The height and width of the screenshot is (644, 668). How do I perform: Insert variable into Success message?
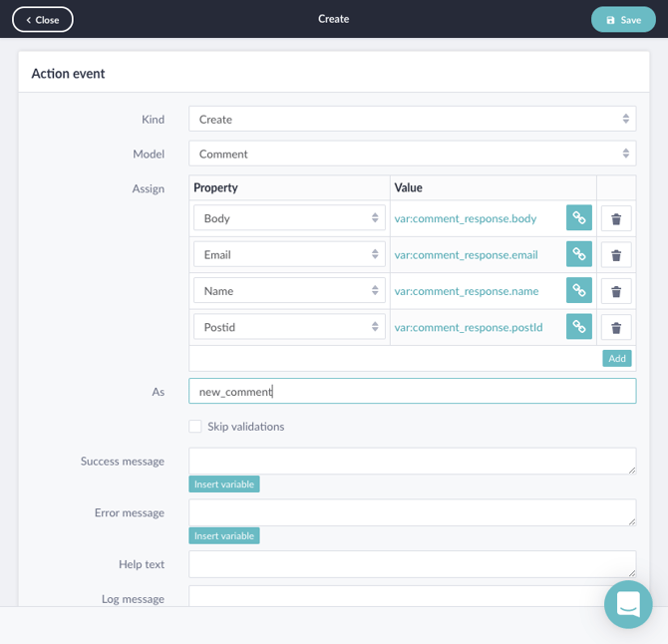coord(224,484)
